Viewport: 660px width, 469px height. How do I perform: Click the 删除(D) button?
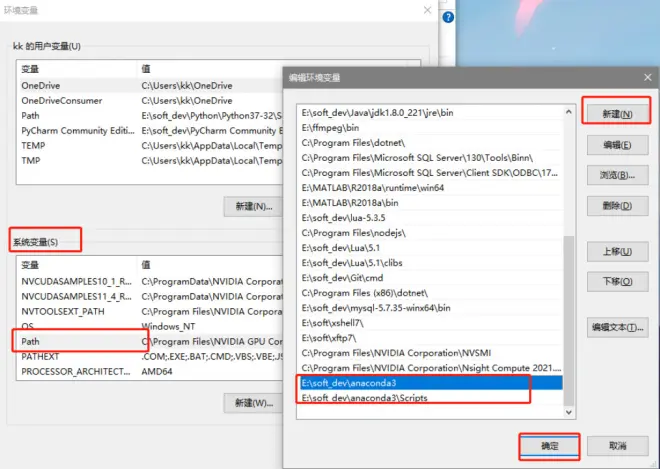617,206
